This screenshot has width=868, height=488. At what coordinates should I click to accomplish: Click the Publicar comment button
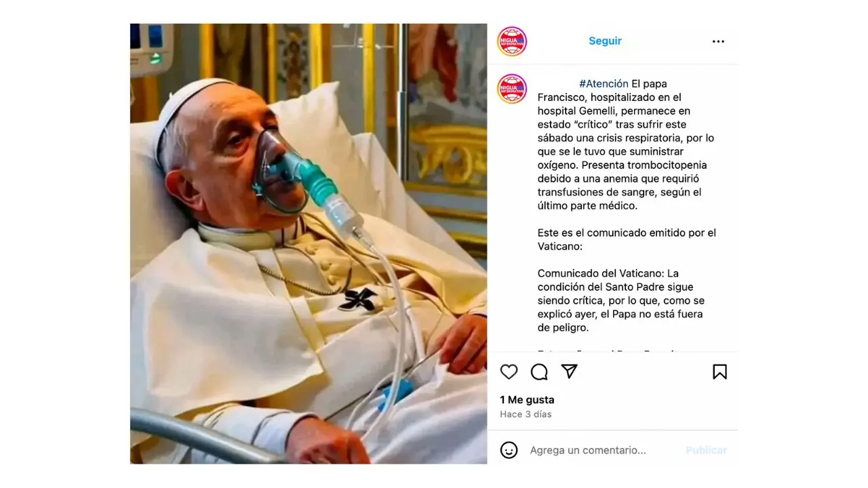[x=706, y=450]
